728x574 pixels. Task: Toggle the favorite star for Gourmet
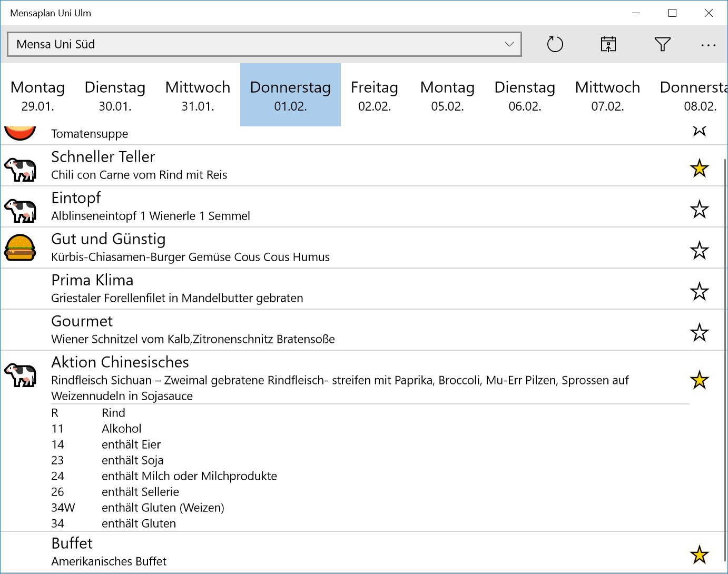pos(699,333)
